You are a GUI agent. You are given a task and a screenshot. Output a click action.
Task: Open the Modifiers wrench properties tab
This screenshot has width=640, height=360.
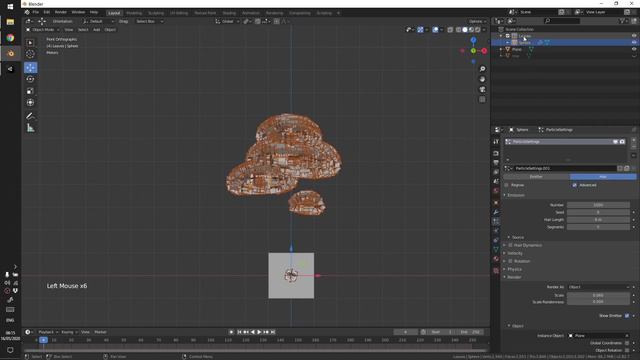click(496, 212)
